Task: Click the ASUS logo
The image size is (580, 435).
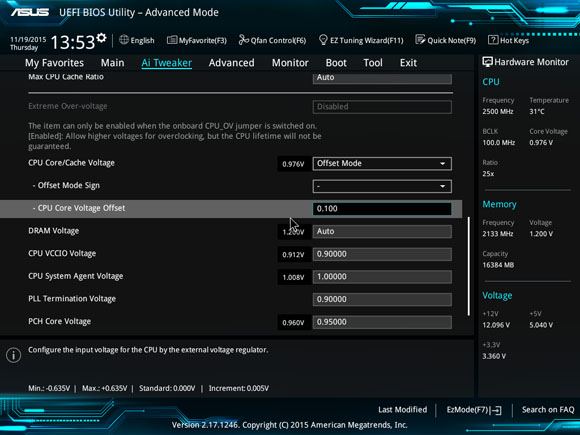Action: (30, 12)
